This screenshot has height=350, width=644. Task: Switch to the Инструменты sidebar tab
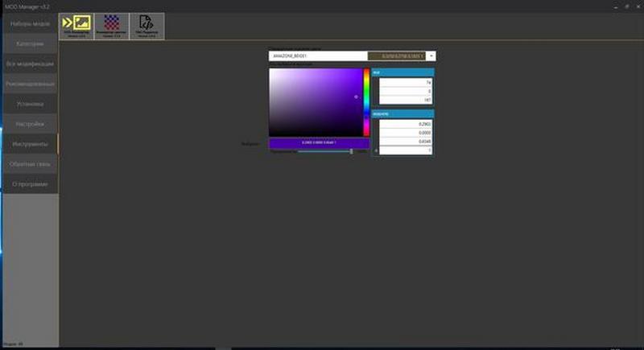(30, 144)
